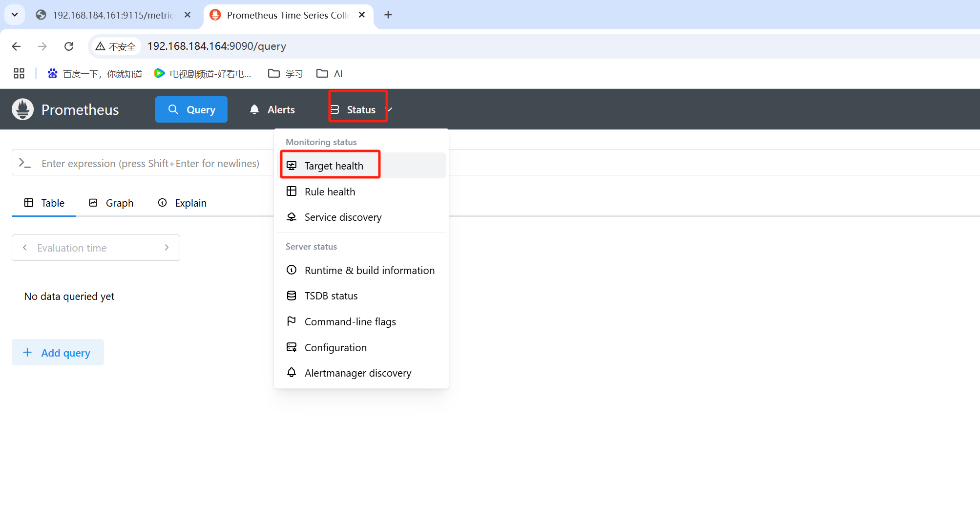Select Rule health menu entry

[362, 191]
